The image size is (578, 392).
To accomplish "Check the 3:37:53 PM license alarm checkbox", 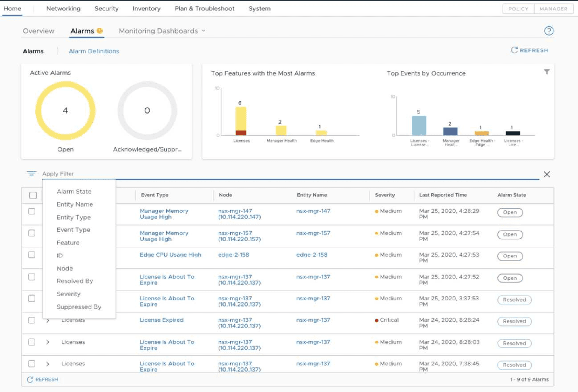I will point(31,298).
